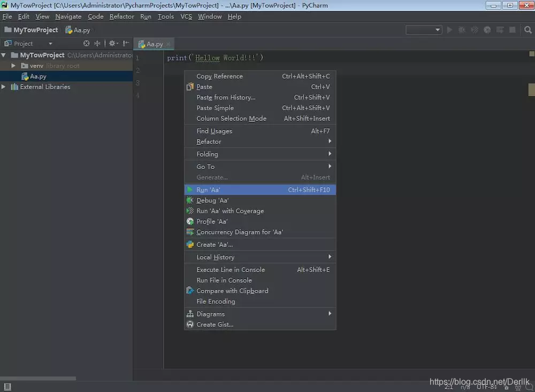Click the Concurrency Diagram toolbar icon

tap(500, 30)
